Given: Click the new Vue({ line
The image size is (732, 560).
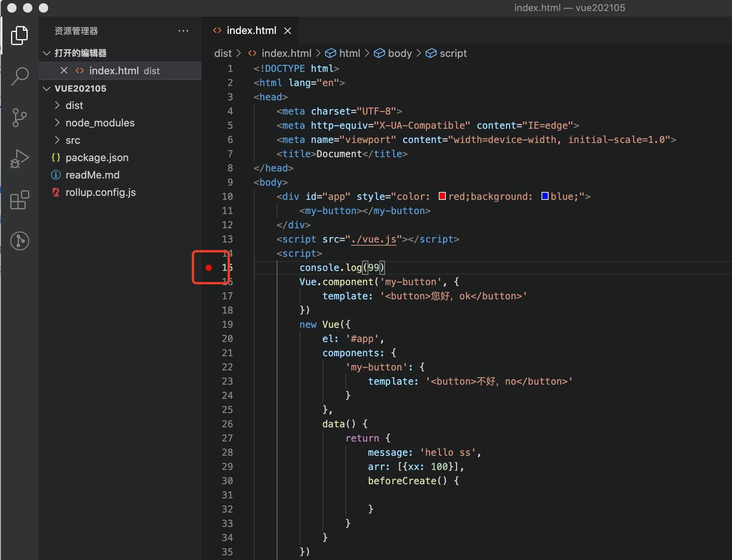Looking at the screenshot, I should point(325,325).
